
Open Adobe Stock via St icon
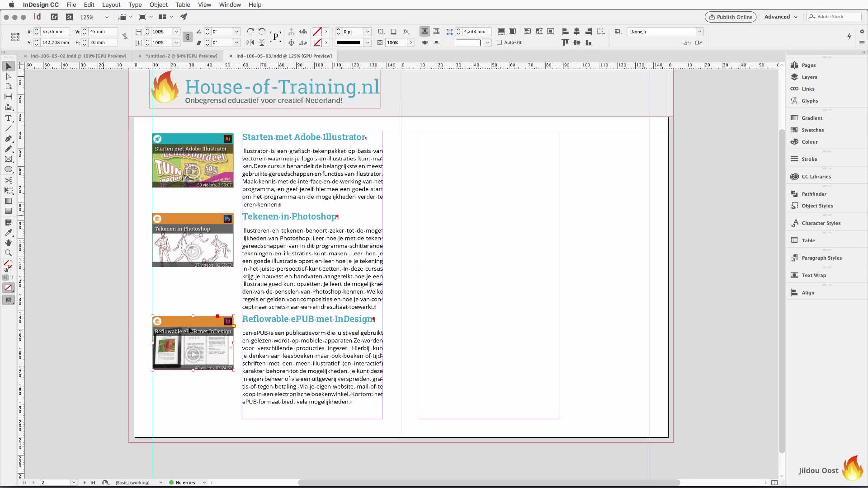pyautogui.click(x=69, y=17)
